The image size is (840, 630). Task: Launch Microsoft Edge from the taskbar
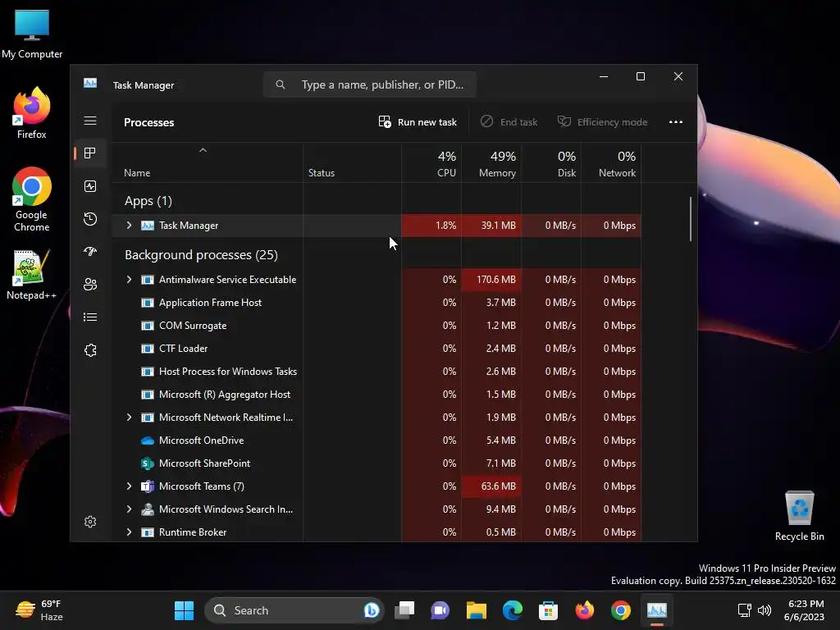[513, 610]
